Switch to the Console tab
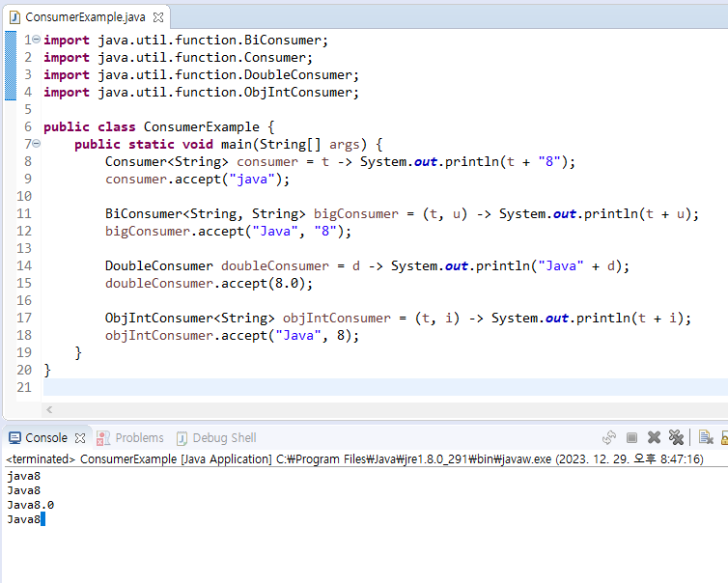The width and height of the screenshot is (728, 583). [x=46, y=437]
